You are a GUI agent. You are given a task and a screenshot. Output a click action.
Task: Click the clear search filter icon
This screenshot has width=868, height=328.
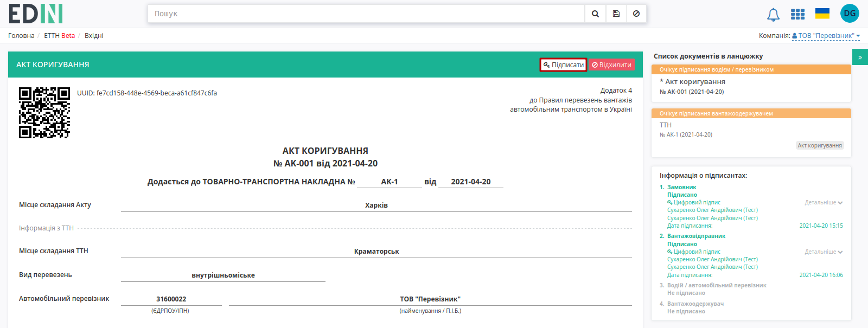(x=636, y=14)
